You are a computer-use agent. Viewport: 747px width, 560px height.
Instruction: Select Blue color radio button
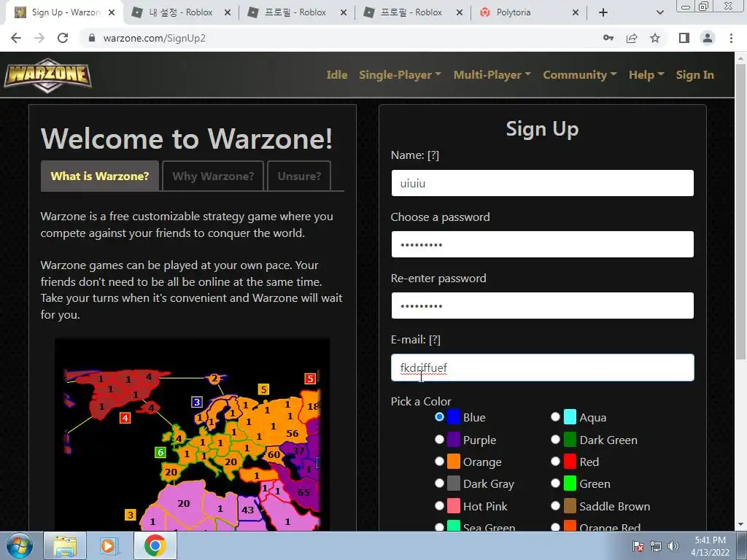pos(439,417)
